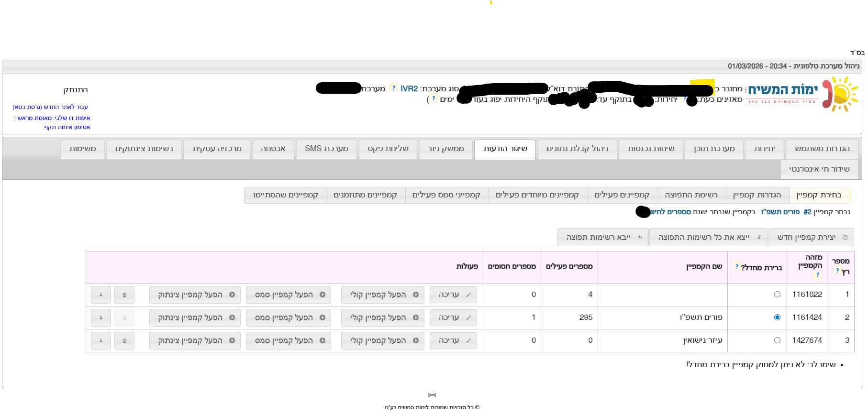
Task: Click the trash icon for campaign 1161022
Action: pos(124,295)
